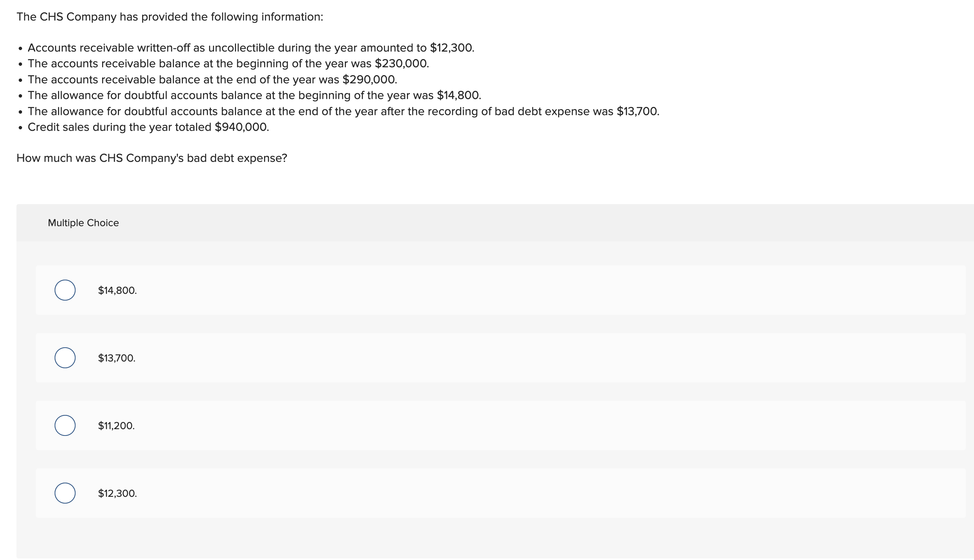The height and width of the screenshot is (560, 974).
Task: Select the $12,300 answer radio button
Action: click(x=65, y=493)
